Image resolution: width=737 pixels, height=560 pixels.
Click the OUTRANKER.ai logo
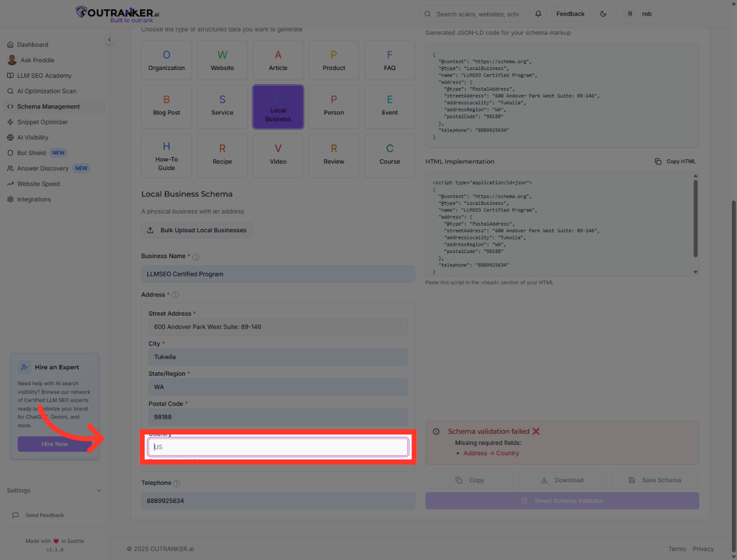tap(118, 14)
